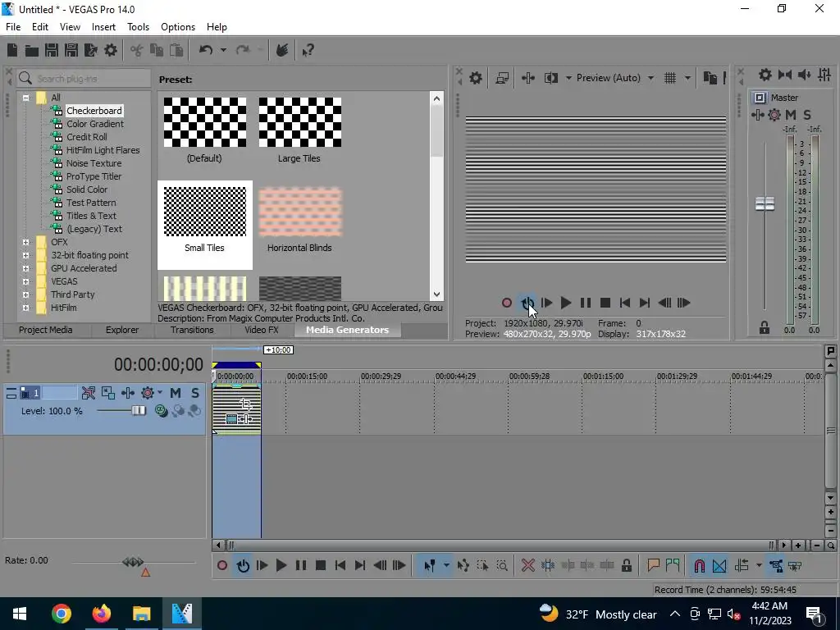The image size is (840, 630).
Task: Toggle Mute on Master bus
Action: click(791, 115)
